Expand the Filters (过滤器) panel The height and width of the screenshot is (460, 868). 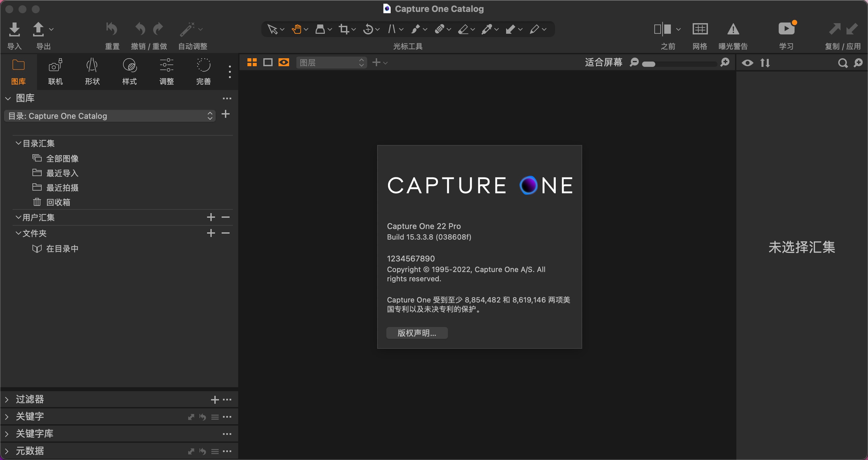click(7, 399)
